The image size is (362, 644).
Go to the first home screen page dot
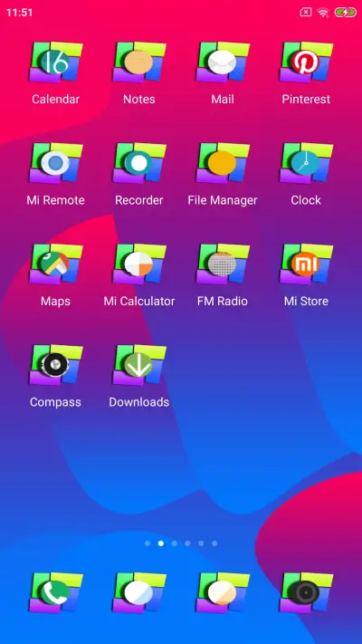(148, 543)
